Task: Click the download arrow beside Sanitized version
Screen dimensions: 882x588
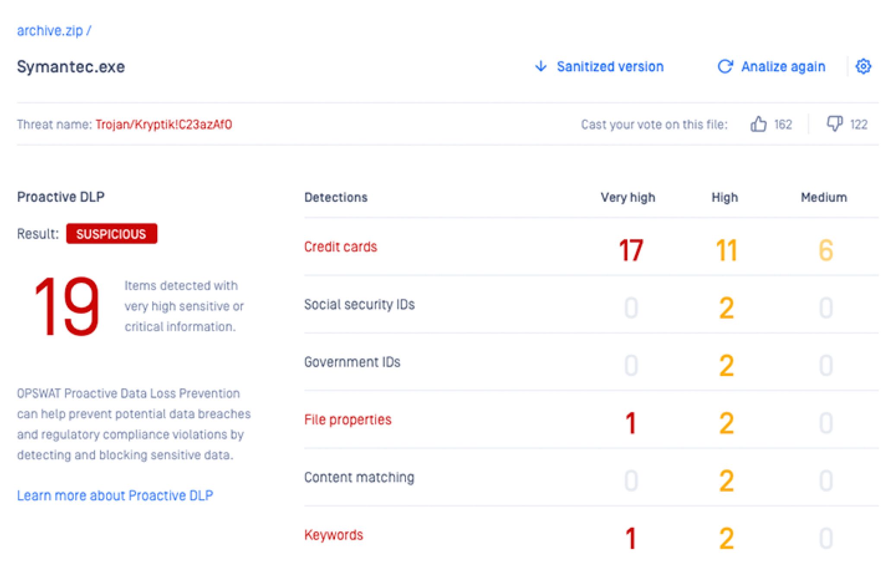Action: (x=540, y=66)
